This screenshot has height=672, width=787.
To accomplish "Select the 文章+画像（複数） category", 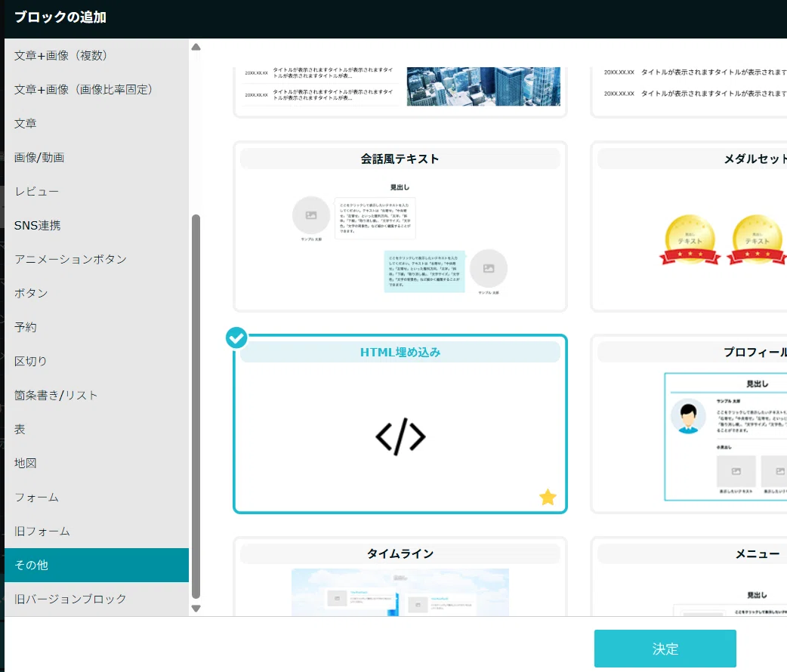I will (x=97, y=55).
